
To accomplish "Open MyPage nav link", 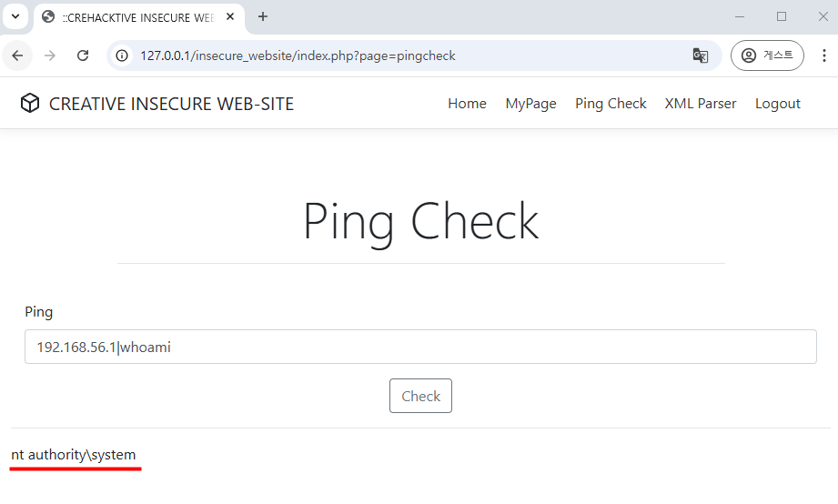I will point(530,104).
